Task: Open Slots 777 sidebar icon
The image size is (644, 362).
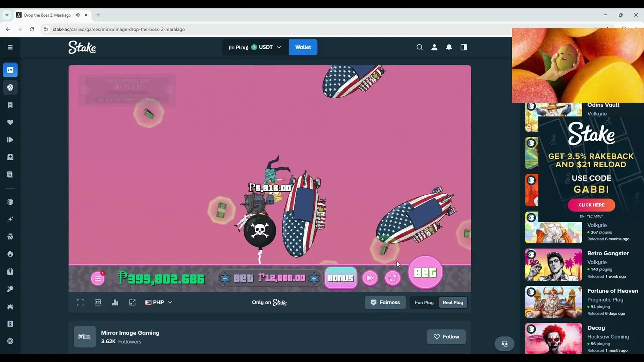Action: [10, 237]
